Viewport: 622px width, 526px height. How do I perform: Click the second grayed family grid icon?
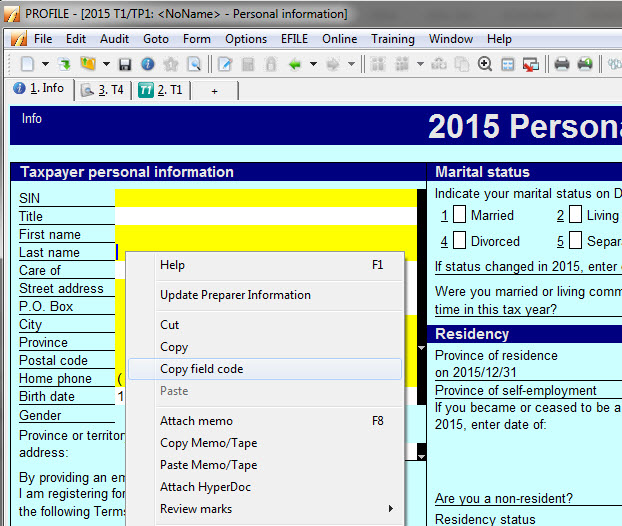pos(402,64)
